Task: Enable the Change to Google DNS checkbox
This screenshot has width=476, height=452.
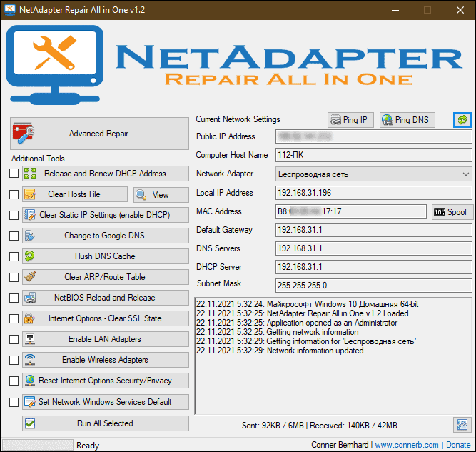Action: pyautogui.click(x=14, y=236)
